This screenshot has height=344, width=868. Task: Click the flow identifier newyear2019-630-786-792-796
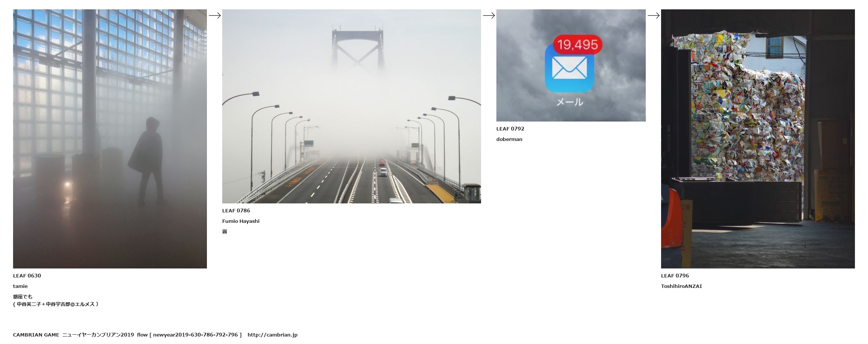[195, 335]
